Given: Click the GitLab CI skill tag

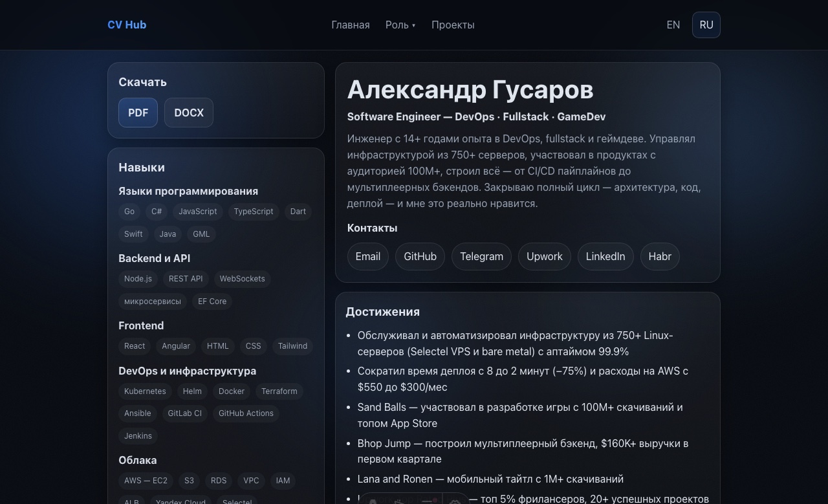Looking at the screenshot, I should (184, 413).
